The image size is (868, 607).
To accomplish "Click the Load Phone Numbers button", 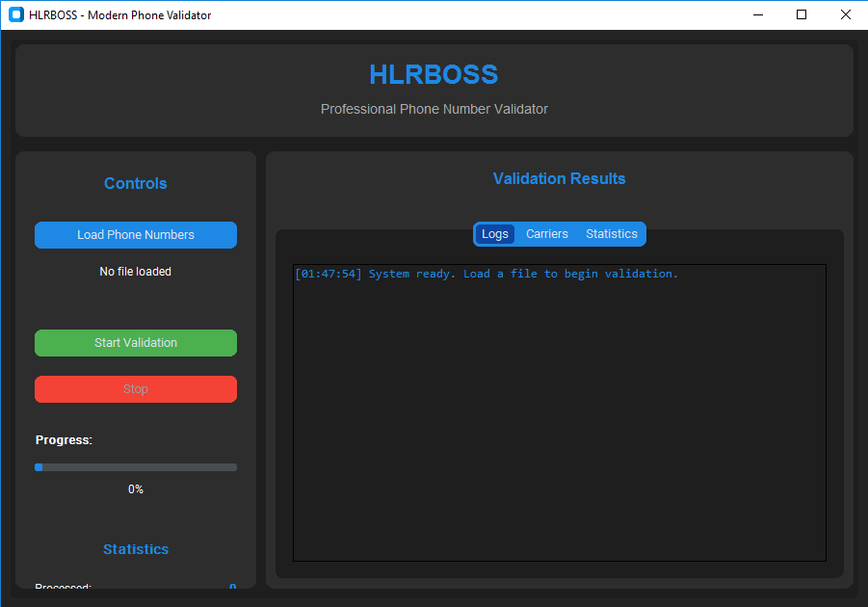I will point(136,235).
